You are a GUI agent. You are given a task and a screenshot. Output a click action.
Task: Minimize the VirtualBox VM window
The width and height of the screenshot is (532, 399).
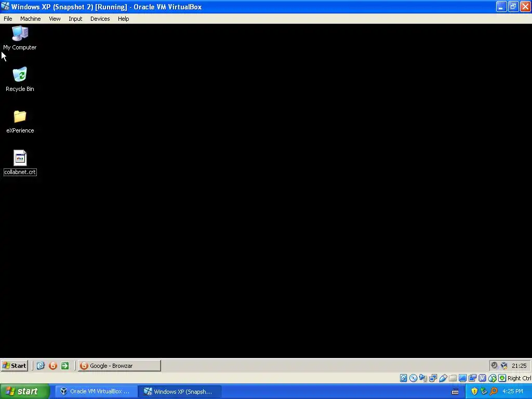(x=501, y=6)
